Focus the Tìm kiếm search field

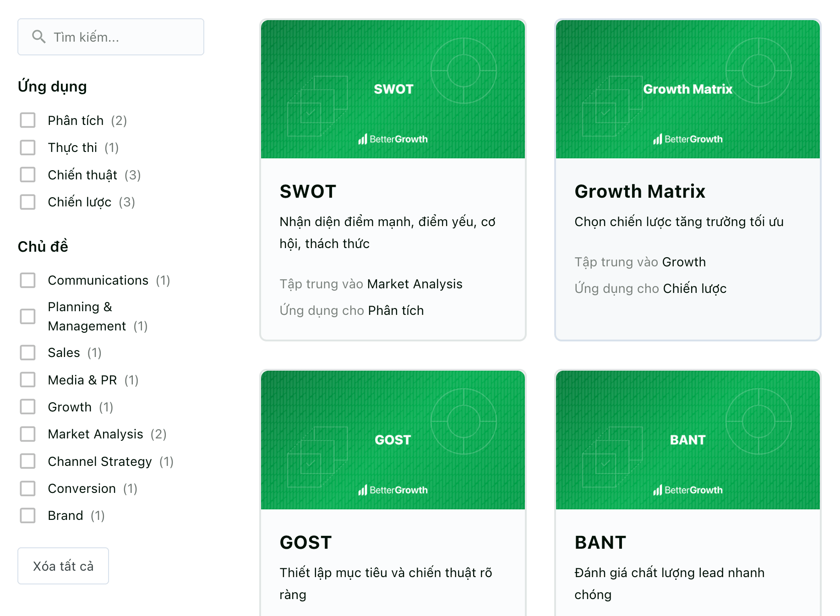coord(111,37)
